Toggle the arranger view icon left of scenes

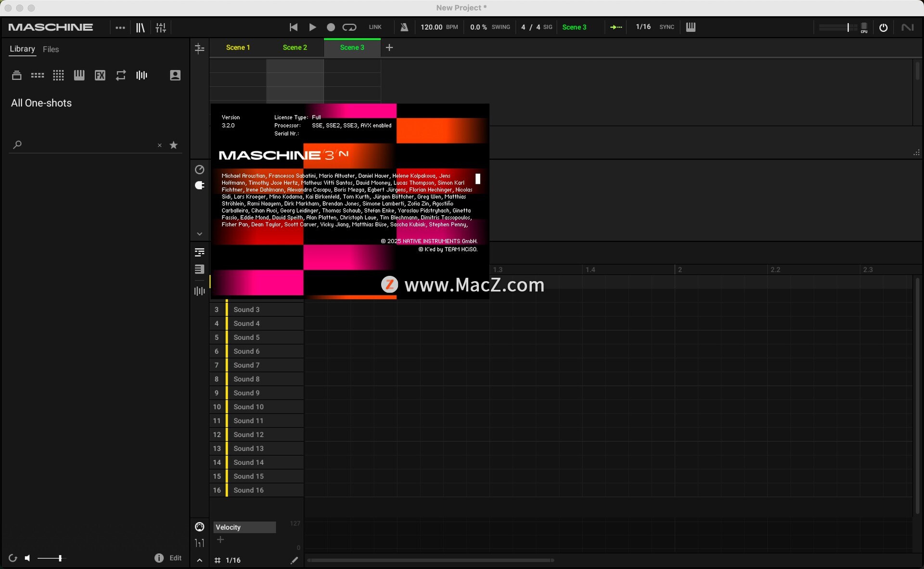199,48
